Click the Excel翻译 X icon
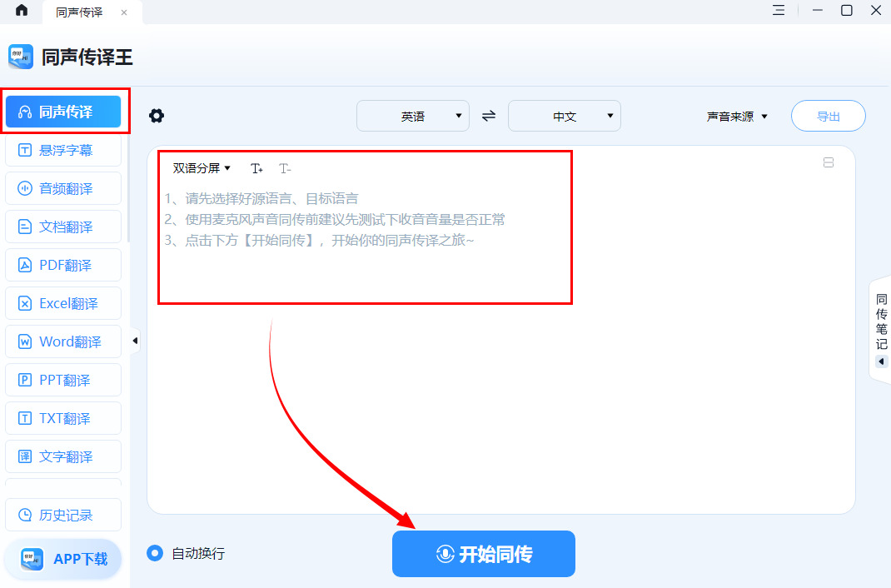891x588 pixels. coord(24,303)
